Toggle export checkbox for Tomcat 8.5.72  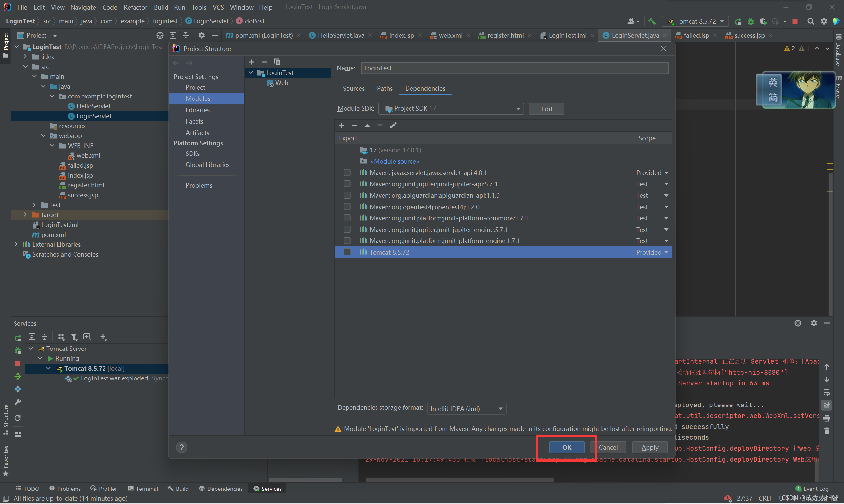point(347,252)
